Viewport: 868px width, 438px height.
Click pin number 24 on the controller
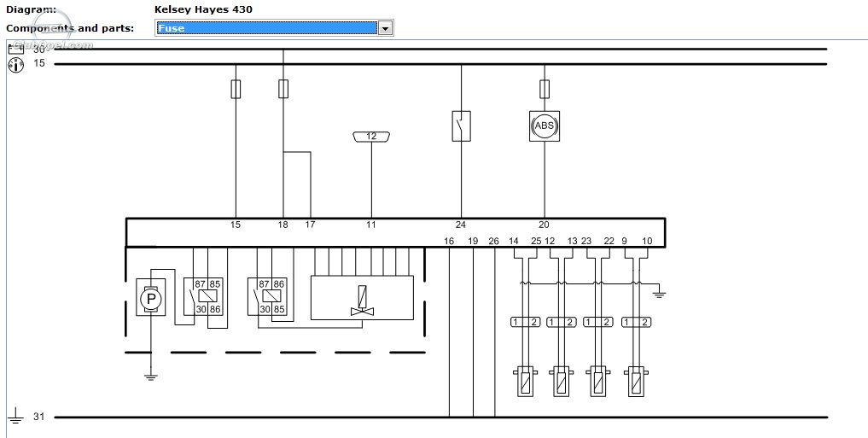(461, 225)
